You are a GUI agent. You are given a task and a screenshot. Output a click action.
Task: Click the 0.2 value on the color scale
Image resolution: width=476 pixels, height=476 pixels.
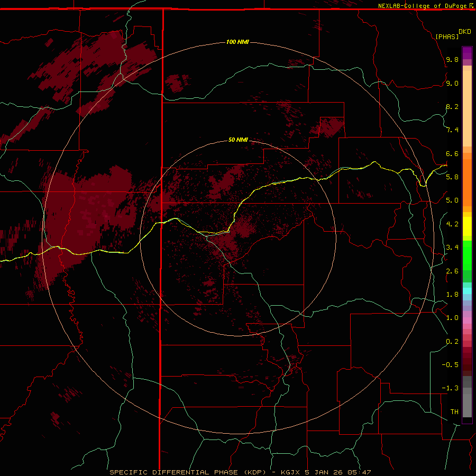point(452,342)
